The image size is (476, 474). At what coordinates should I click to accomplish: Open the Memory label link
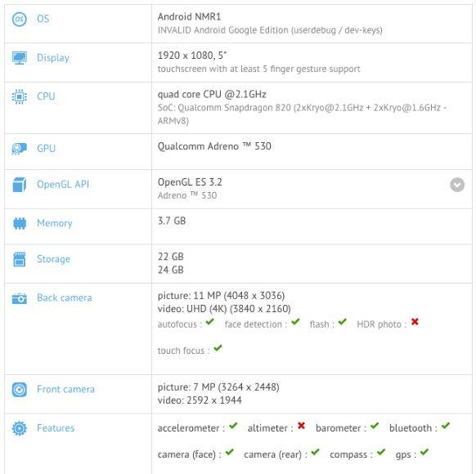point(55,223)
